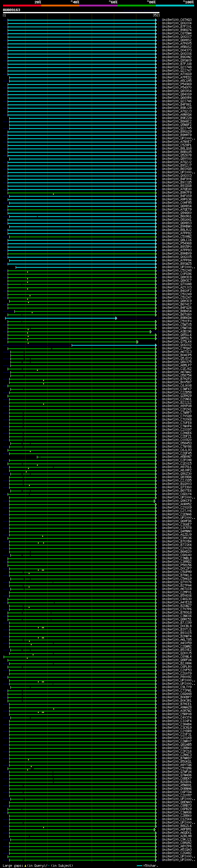Select the UniRef100_C9LTY9 label

(177, 687)
